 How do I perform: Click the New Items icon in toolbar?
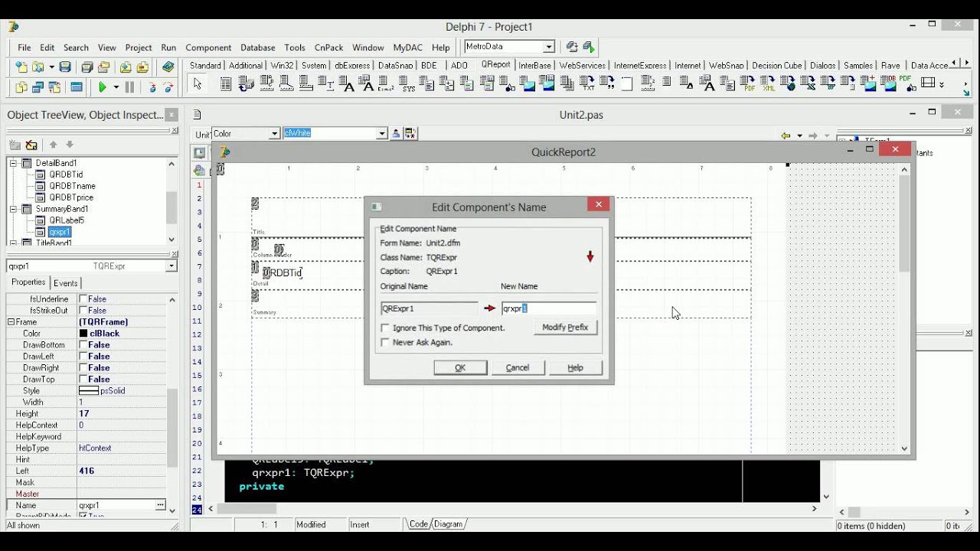[21, 67]
